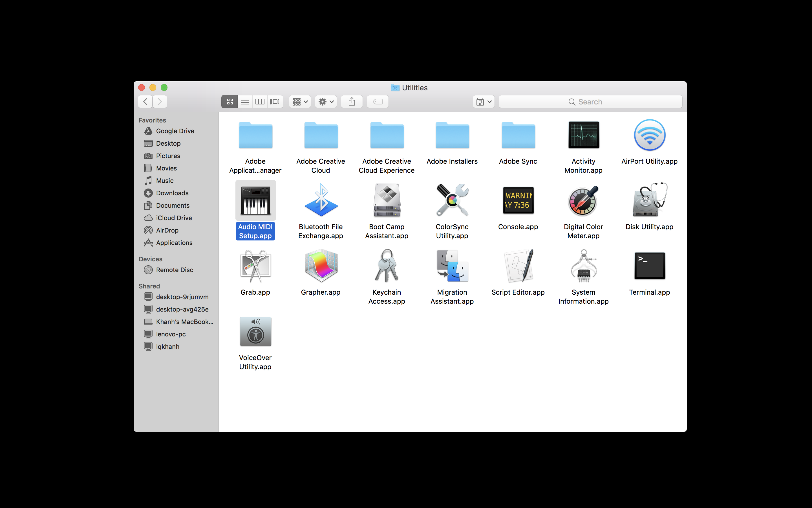Viewport: 812px width, 508px height.
Task: Click Terminal.app icon
Action: [x=649, y=266]
